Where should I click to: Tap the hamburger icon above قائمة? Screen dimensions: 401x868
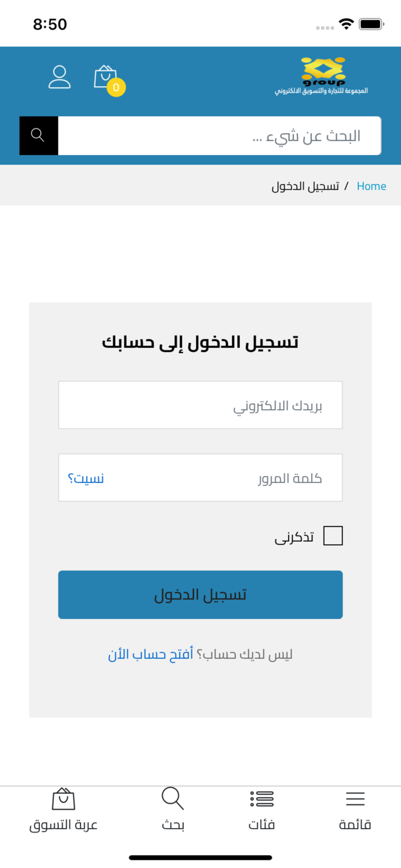355,799
